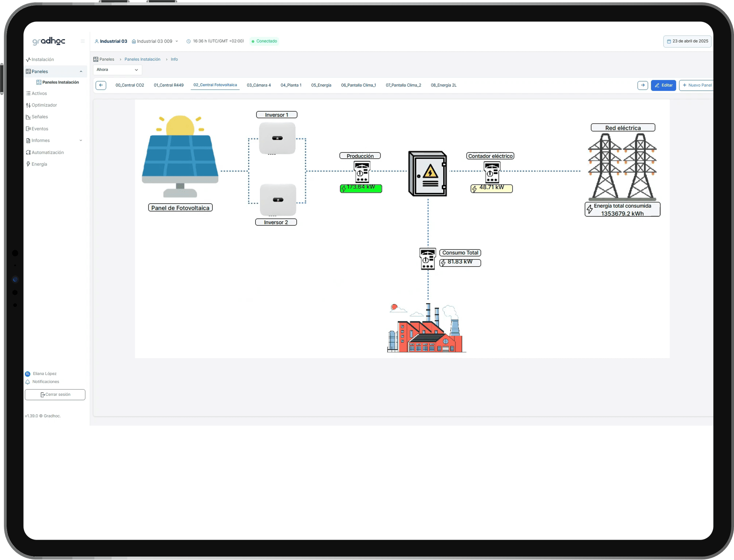Viewport: 734px width, 560px height.
Task: Open Eliana López user profile
Action: 41,374
